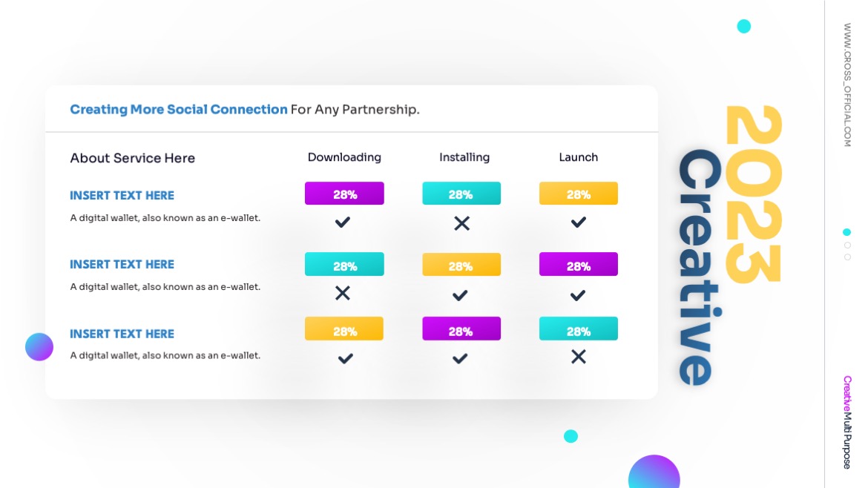868x488 pixels.
Task: Click the About Service Here heading
Action: pyautogui.click(x=132, y=158)
